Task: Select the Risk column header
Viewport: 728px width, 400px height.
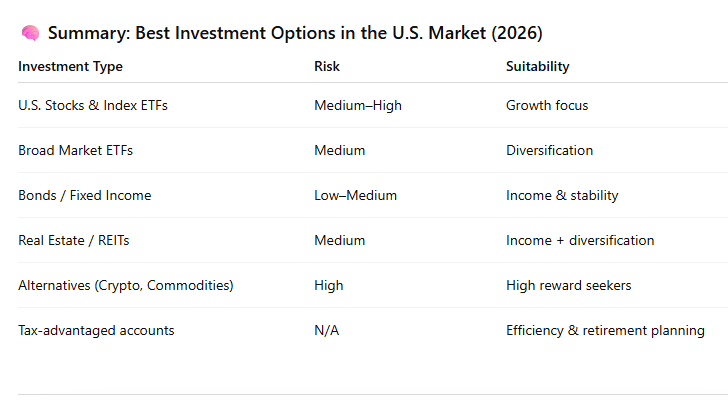Action: [328, 67]
